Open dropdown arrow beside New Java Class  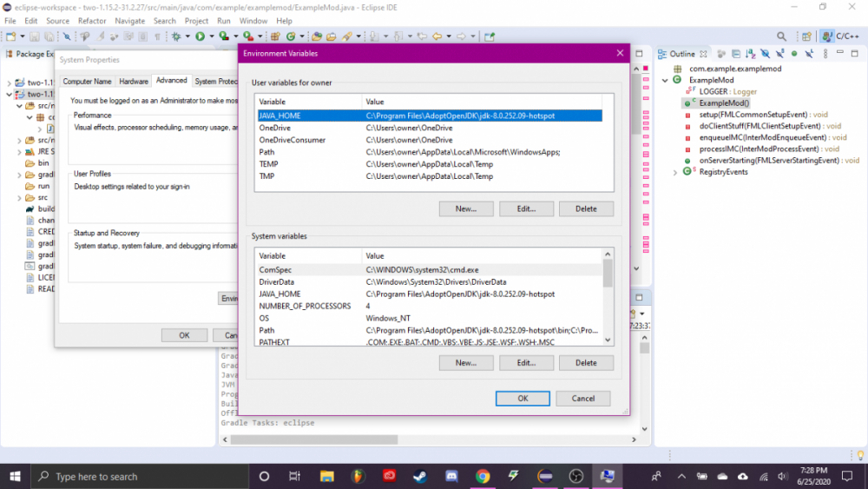coord(302,36)
